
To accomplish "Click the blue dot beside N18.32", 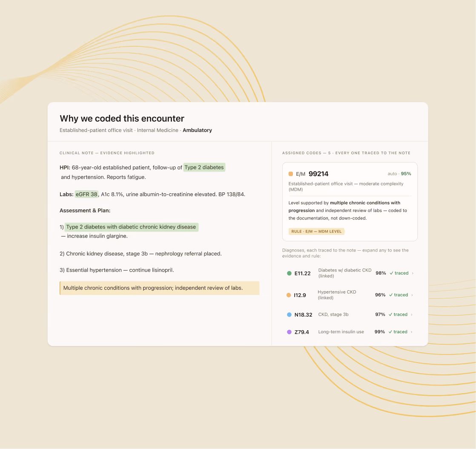I will pyautogui.click(x=289, y=315).
